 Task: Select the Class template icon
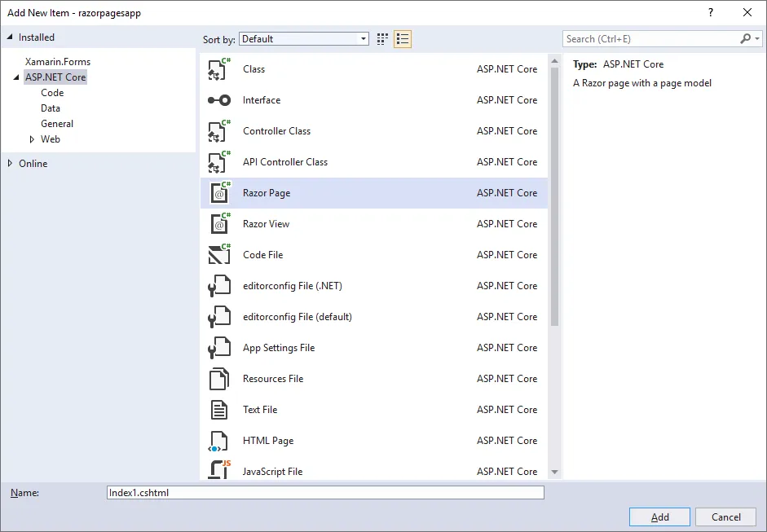click(x=219, y=69)
